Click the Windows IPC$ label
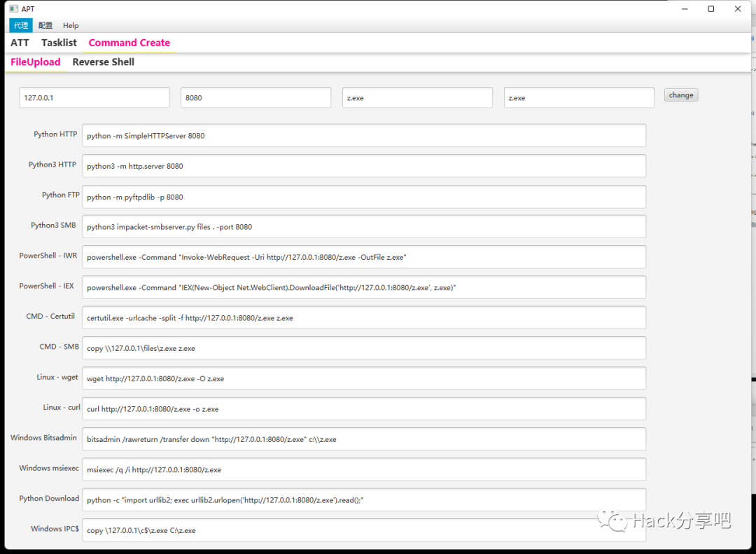756x554 pixels. click(x=55, y=529)
